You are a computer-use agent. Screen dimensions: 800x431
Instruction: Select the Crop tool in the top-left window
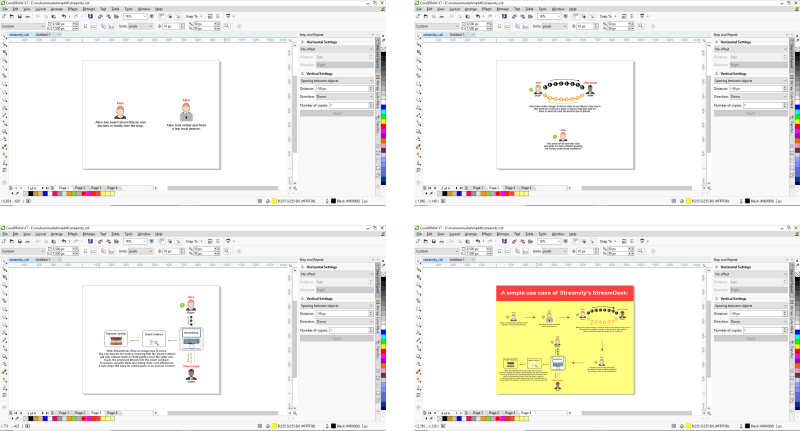click(x=5, y=52)
